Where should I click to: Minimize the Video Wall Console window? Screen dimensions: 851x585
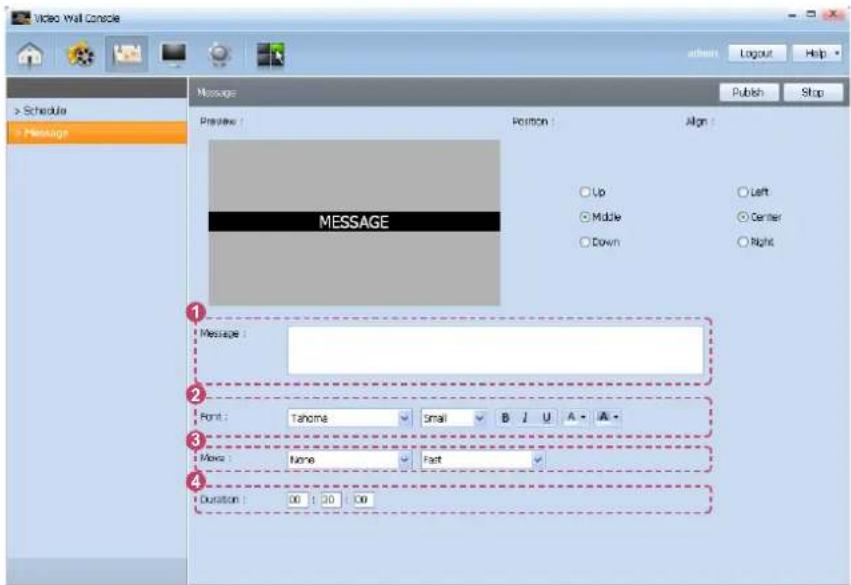(792, 16)
